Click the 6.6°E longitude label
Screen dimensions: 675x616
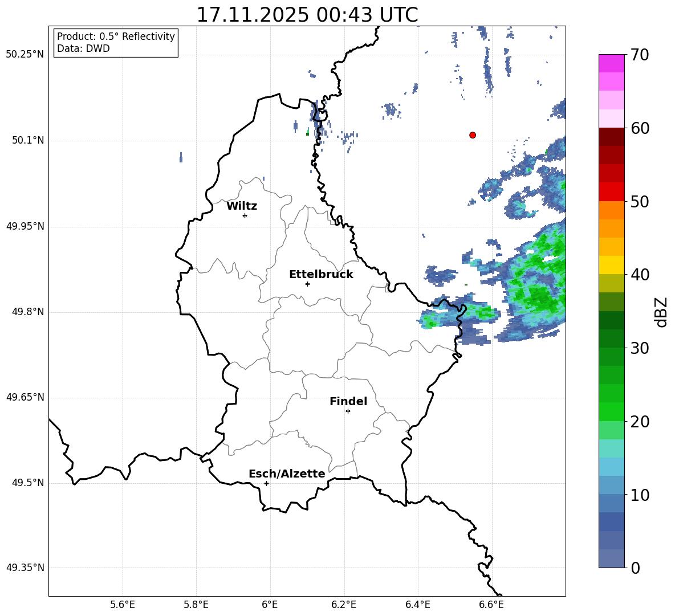point(491,605)
